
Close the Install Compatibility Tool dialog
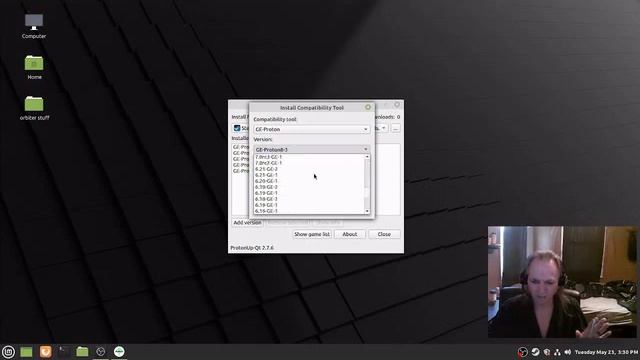coord(368,107)
